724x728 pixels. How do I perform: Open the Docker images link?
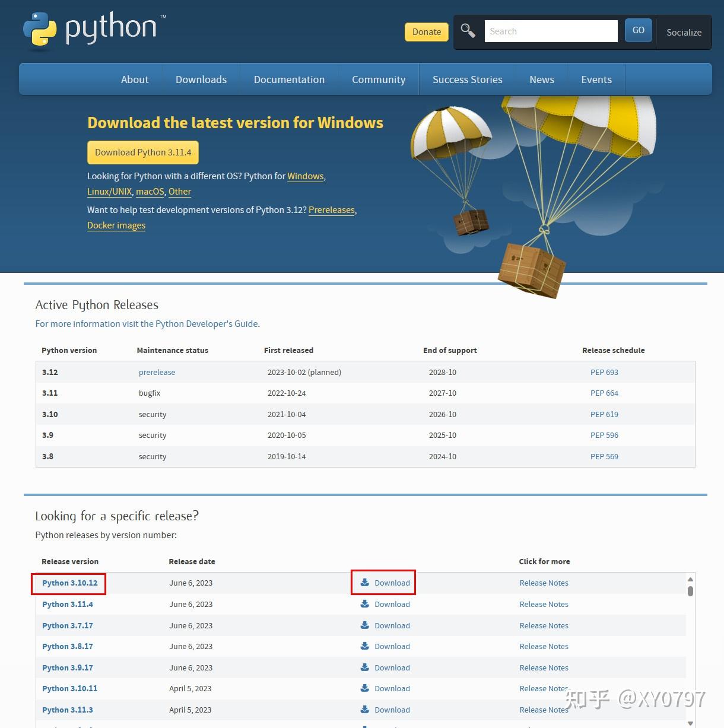pos(116,225)
